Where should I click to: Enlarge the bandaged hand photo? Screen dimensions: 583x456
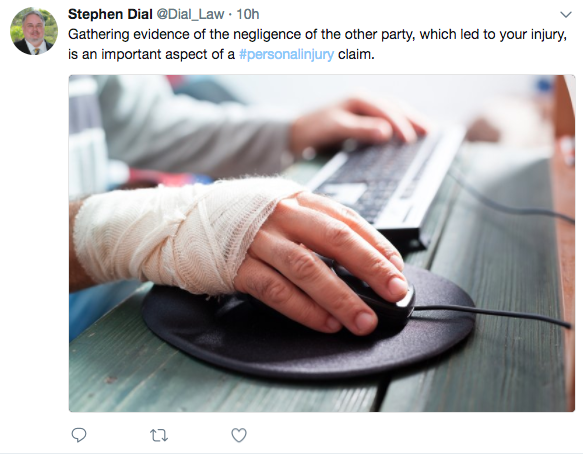coord(322,243)
